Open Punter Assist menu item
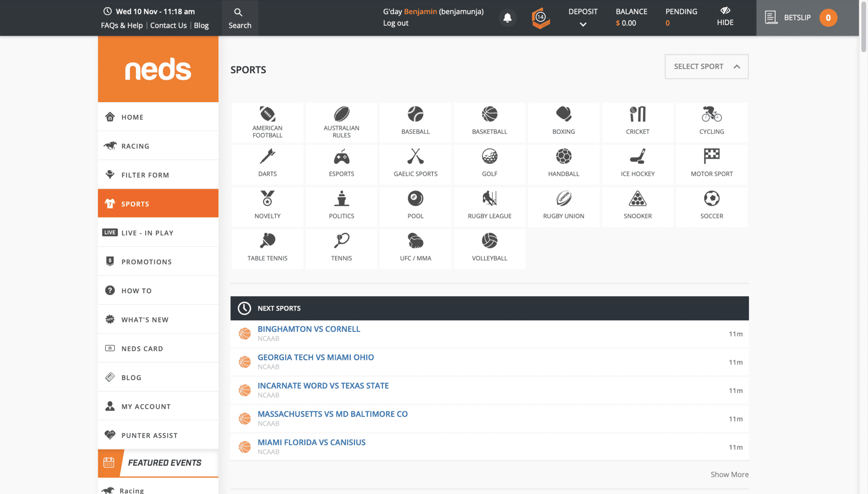 click(x=158, y=435)
